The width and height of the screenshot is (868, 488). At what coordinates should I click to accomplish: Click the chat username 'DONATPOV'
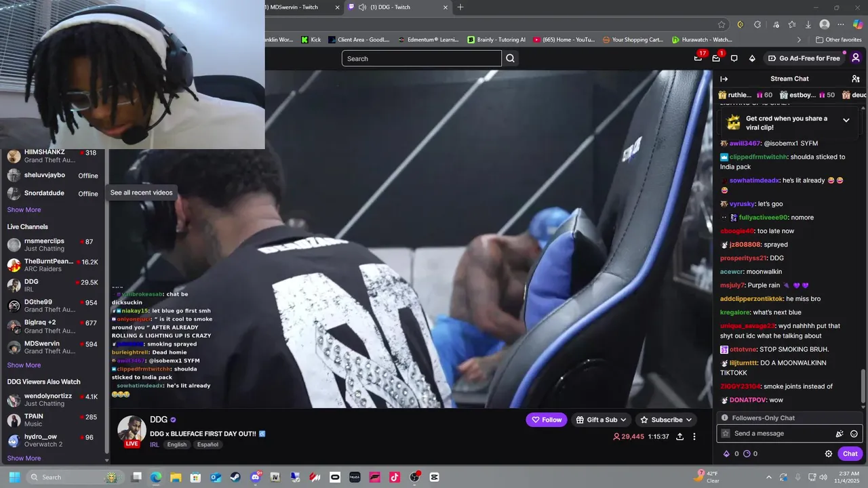748,401
